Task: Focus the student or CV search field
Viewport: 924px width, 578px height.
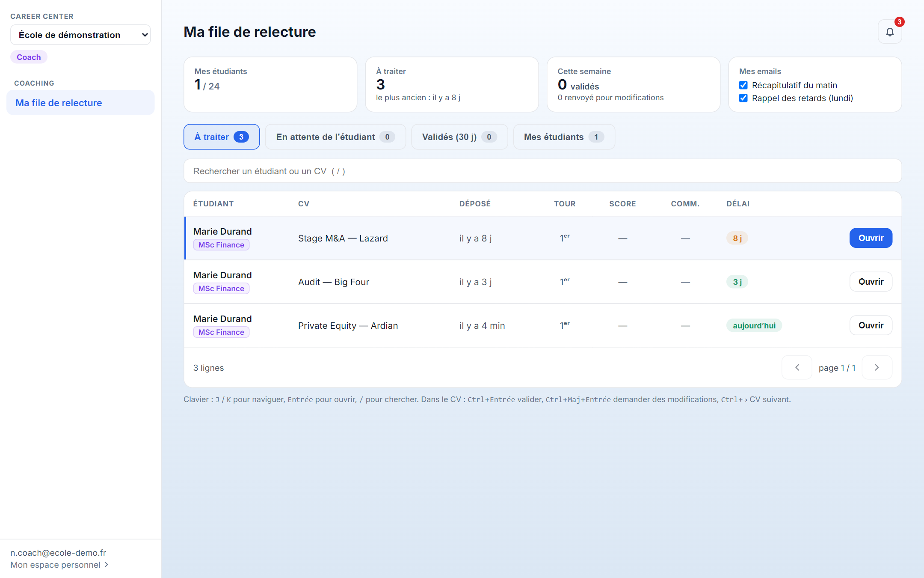Action: pos(542,171)
